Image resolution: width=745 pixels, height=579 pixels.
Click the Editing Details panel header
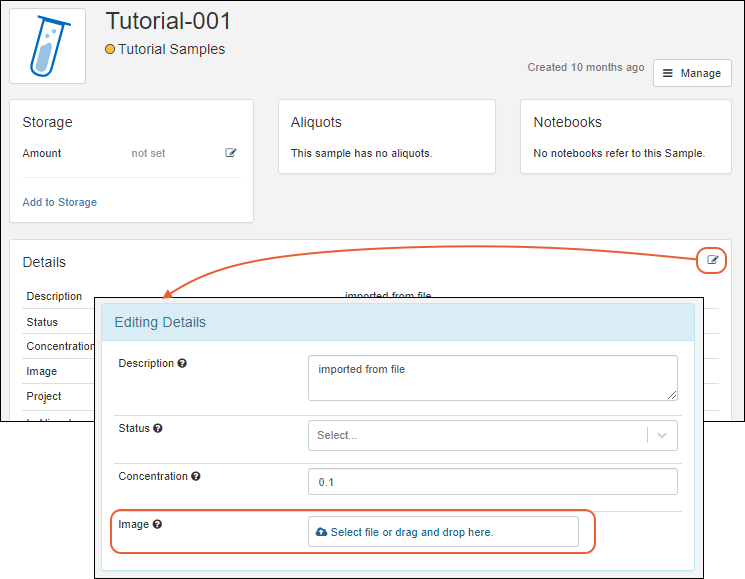(x=398, y=322)
